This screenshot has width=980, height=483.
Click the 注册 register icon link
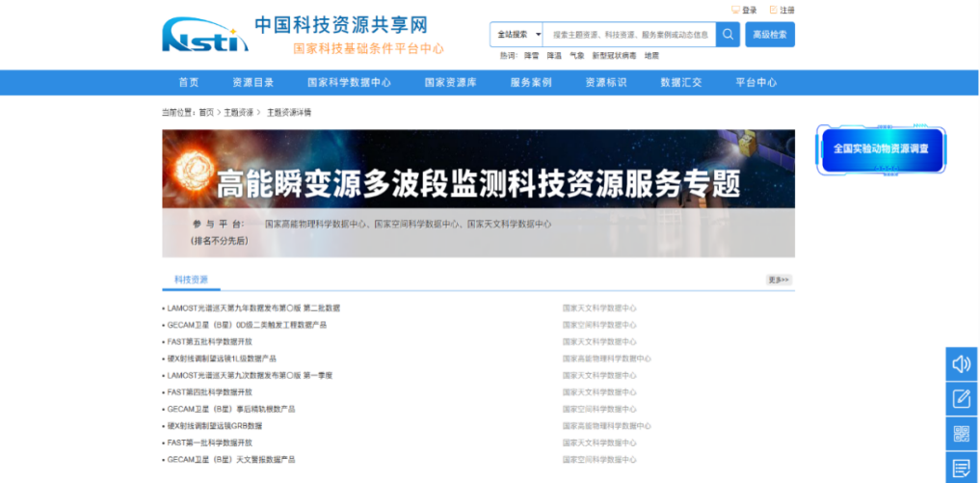point(781,10)
